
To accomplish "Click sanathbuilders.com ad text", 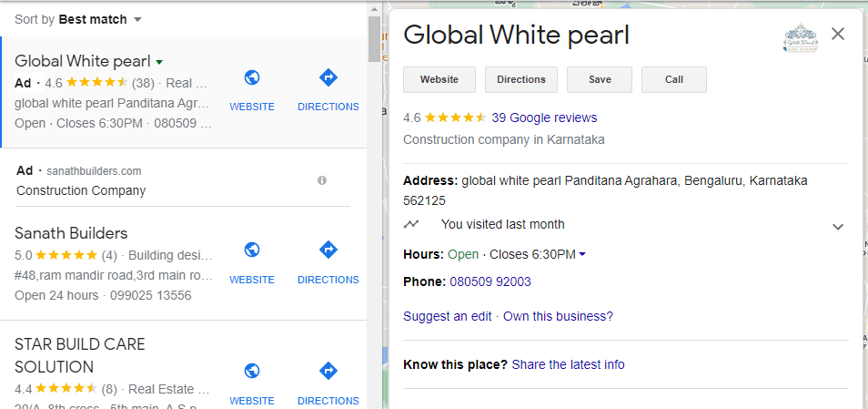I will coord(94,170).
